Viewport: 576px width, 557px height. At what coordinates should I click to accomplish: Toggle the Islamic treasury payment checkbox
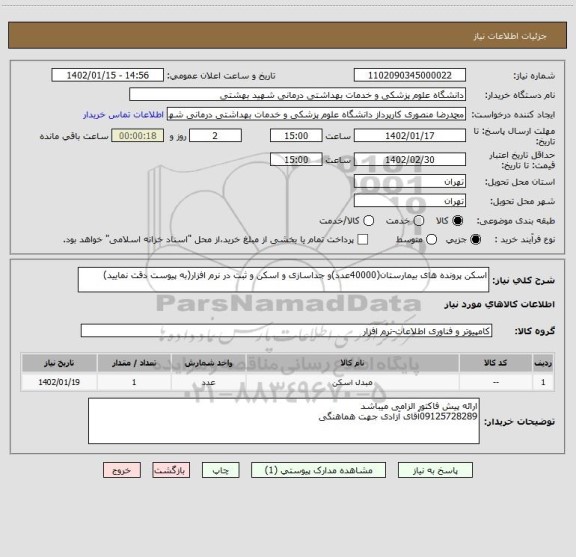pos(363,240)
